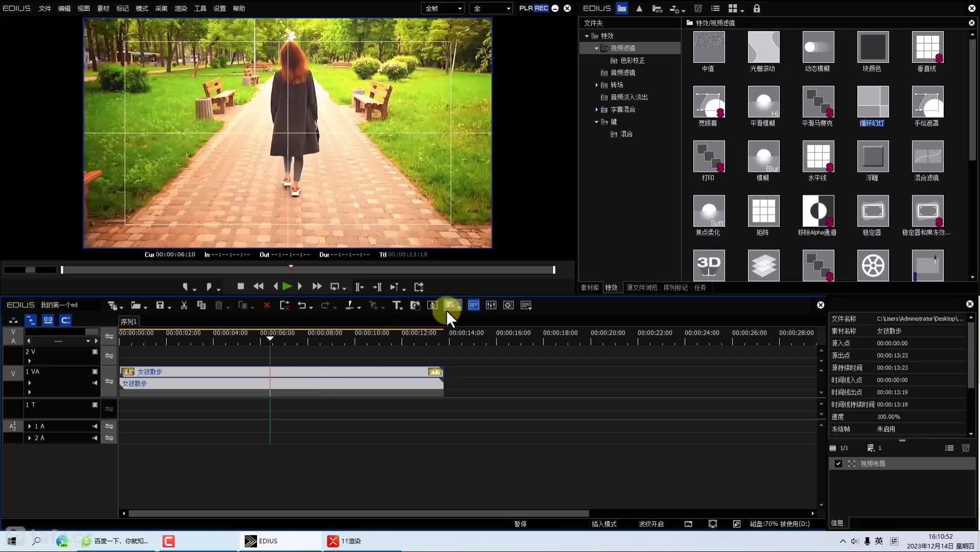Add cut point with the razor icon
This screenshot has width=980, height=552.
tap(349, 305)
